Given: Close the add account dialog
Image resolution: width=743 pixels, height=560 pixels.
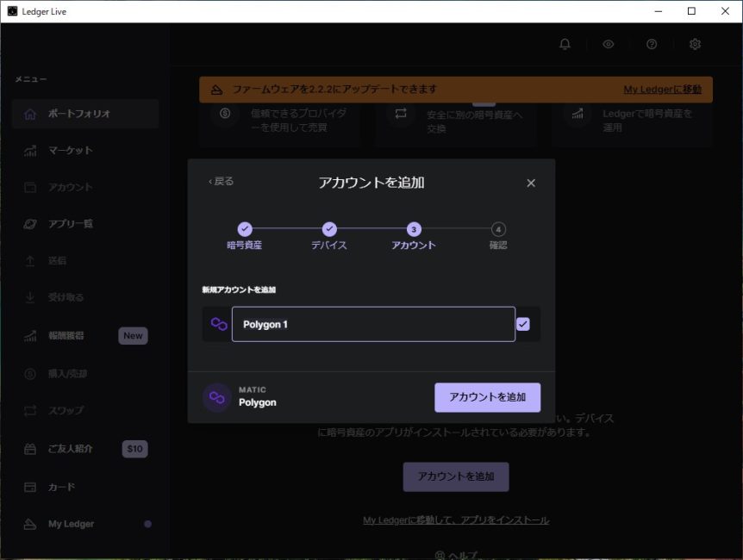Looking at the screenshot, I should tap(531, 183).
